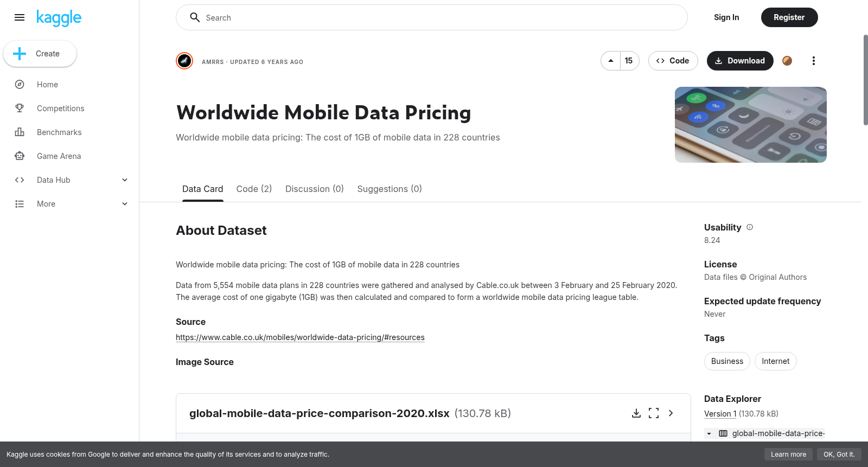The height and width of the screenshot is (467, 868).
Task: Click the AMRRS author avatar
Action: pyautogui.click(x=184, y=61)
